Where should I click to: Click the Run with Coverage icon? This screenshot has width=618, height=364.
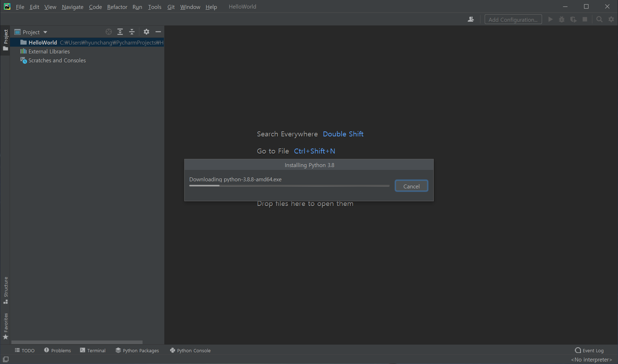pos(573,19)
